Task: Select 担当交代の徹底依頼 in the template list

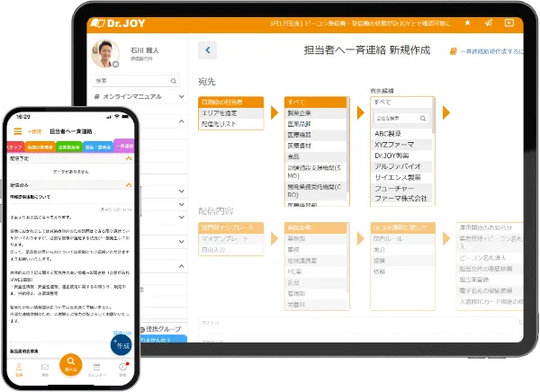Action: [x=490, y=269]
